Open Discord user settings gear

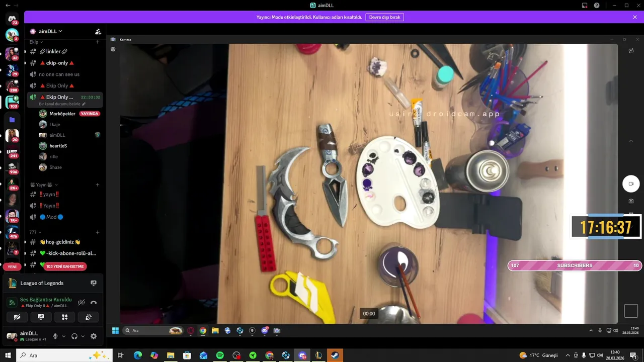pyautogui.click(x=94, y=336)
